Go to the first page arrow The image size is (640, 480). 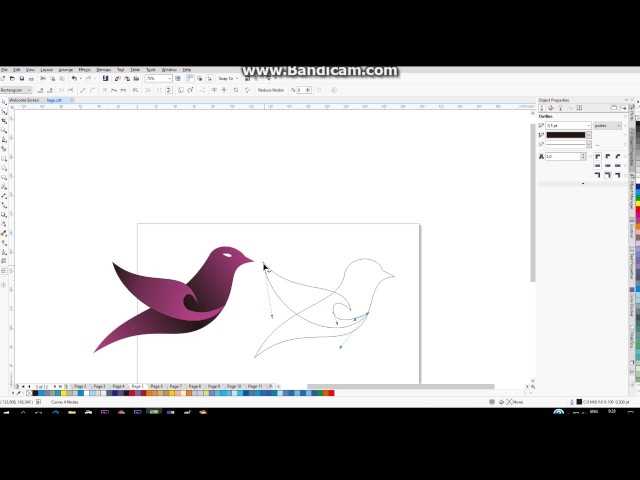(x=23, y=386)
